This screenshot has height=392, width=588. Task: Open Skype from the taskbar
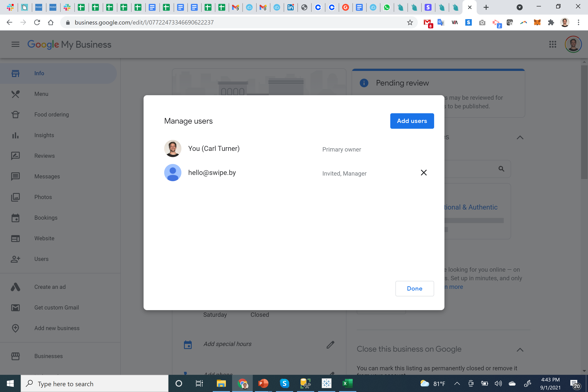click(284, 383)
